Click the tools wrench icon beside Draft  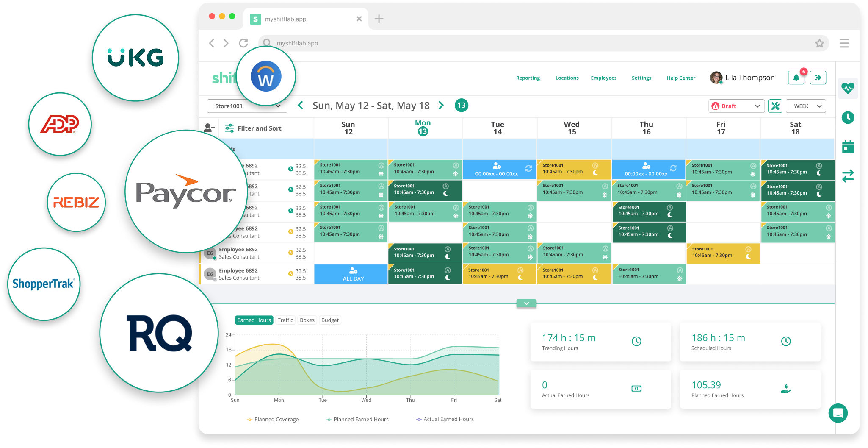pos(775,106)
